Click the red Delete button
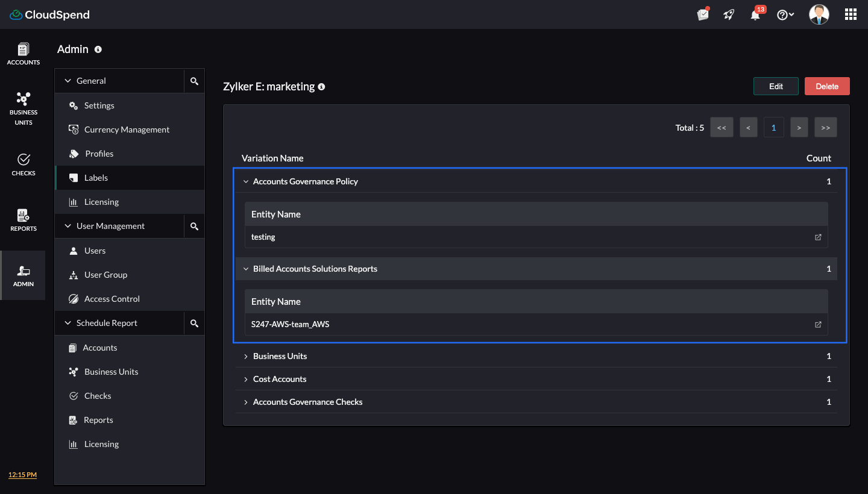868x494 pixels. (827, 86)
